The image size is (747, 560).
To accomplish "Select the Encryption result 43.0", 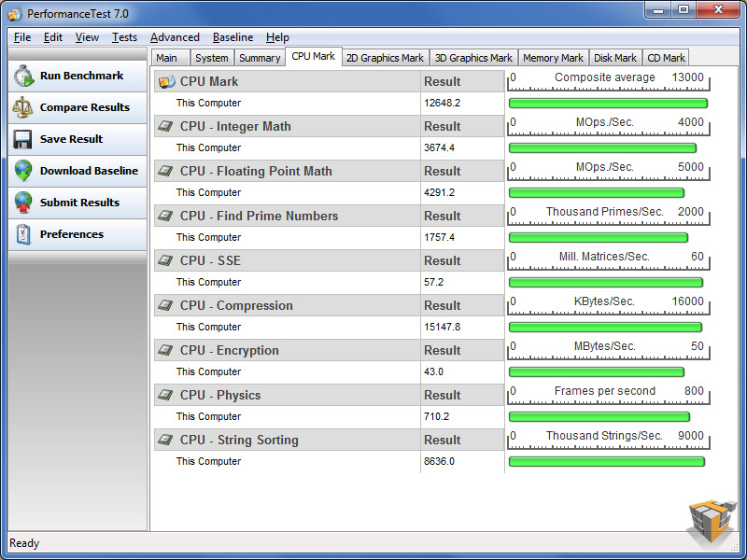I will point(433,371).
